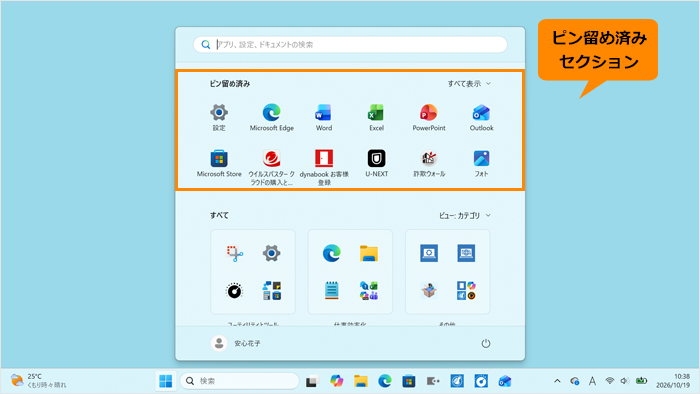This screenshot has height=394, width=700.
Task: Open the ビュー: カテゴリ view dropdown
Action: [x=464, y=216]
